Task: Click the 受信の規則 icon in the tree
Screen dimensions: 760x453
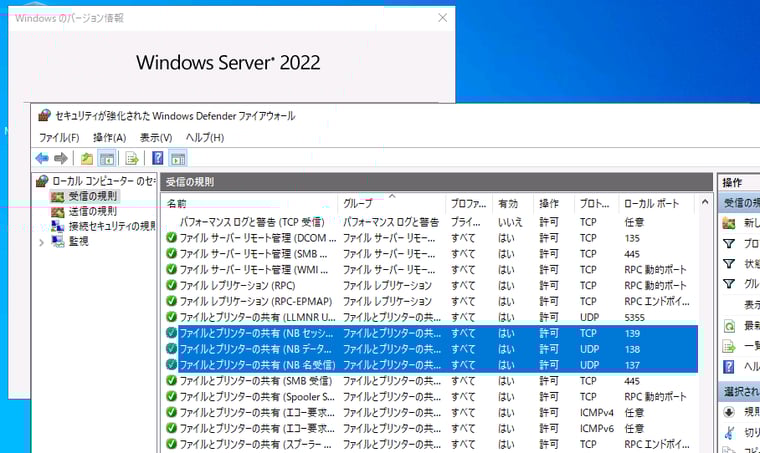Action: pyautogui.click(x=58, y=196)
